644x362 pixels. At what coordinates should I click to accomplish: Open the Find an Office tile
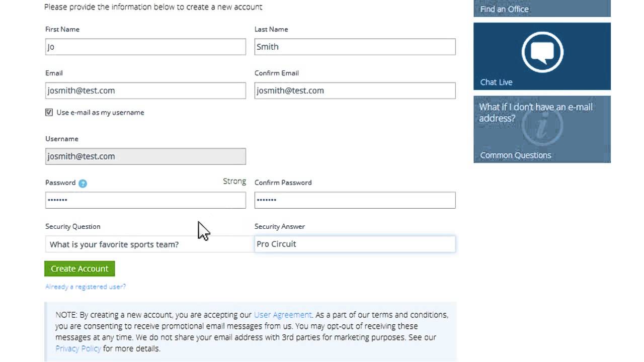coord(542,9)
